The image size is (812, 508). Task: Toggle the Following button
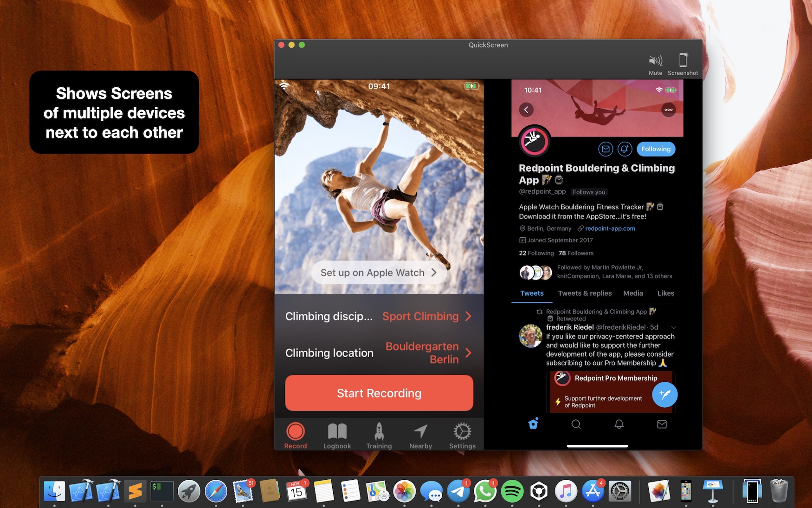pos(656,149)
